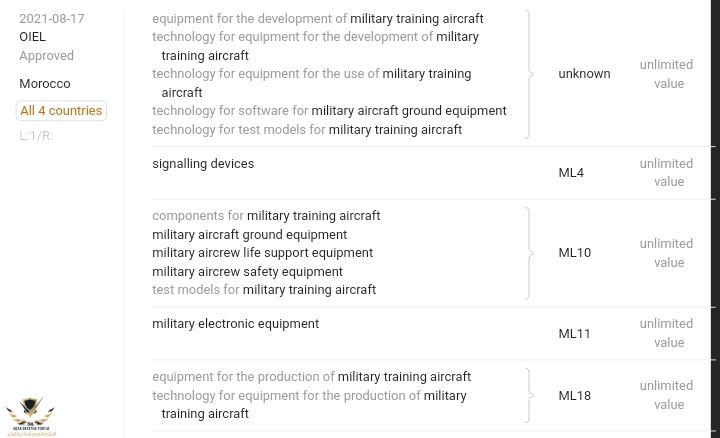Select the Morocco country label
Image resolution: width=720 pixels, height=438 pixels.
coord(45,83)
